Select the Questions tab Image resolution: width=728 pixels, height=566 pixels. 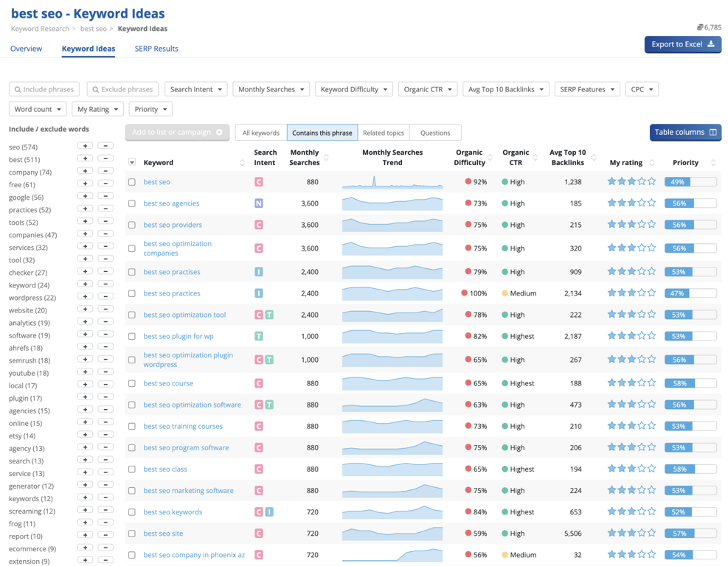(x=435, y=133)
